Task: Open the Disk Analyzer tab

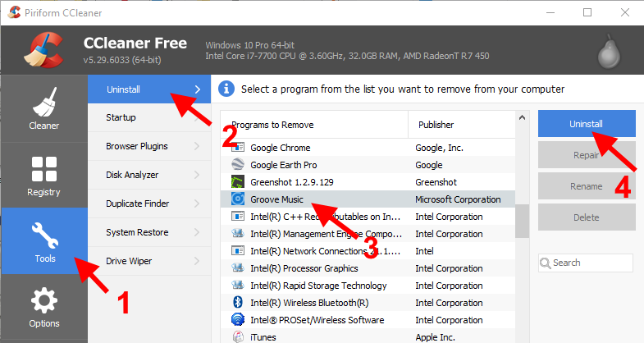Action: 149,175
